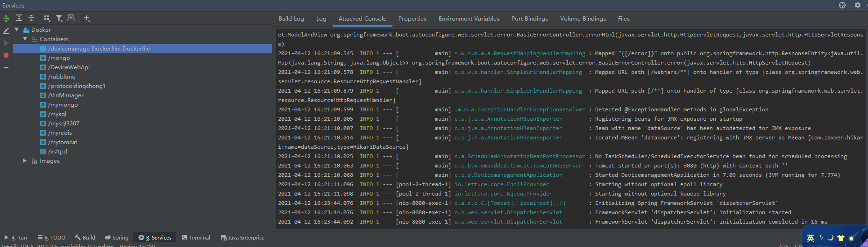Open the 4: Run tool window
The image size is (868, 247).
(x=16, y=238)
